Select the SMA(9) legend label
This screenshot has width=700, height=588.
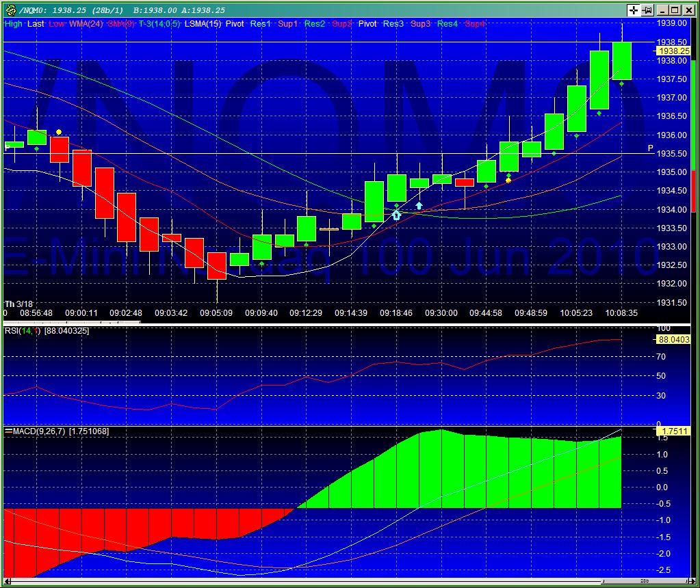pyautogui.click(x=121, y=24)
